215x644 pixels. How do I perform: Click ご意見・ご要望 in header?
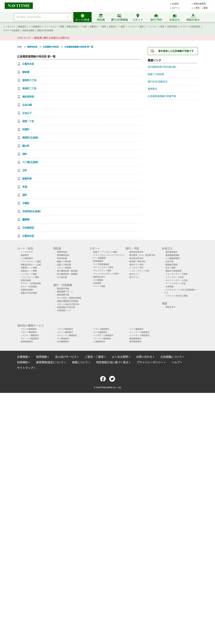[x=200, y=8]
